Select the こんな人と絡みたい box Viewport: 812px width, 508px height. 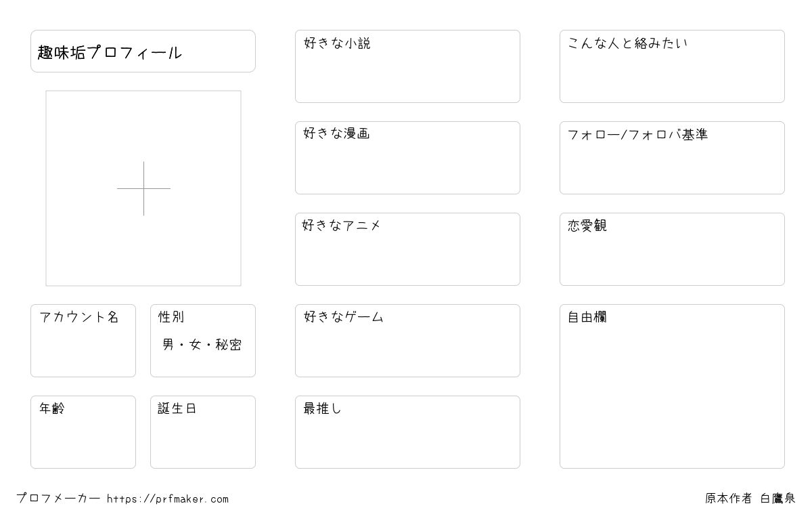(672, 66)
